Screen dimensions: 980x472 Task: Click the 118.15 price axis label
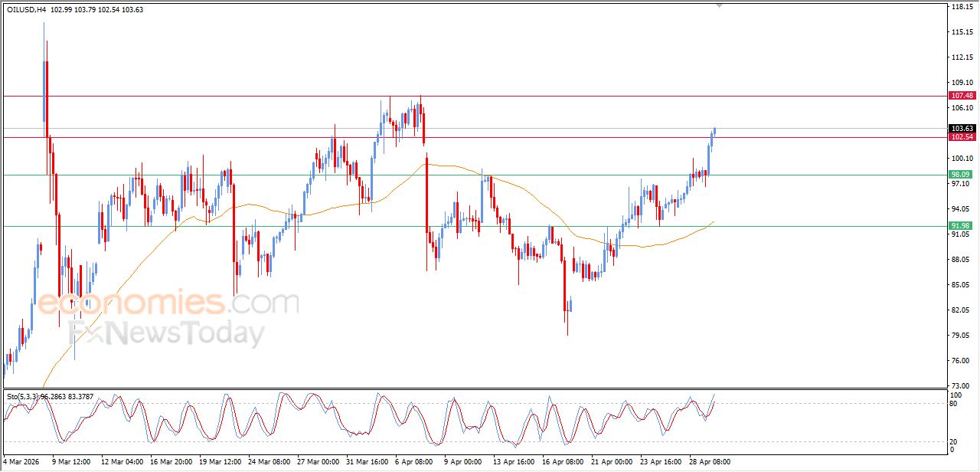(961, 7)
